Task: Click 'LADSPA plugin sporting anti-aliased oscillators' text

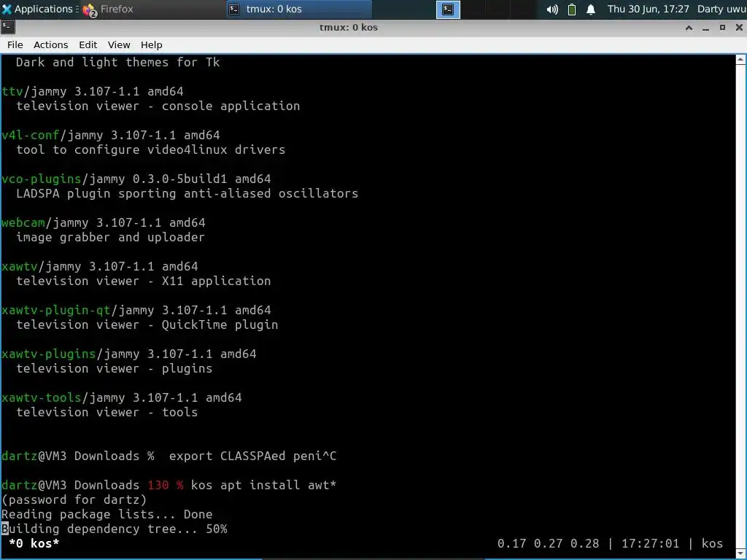Action: 187,193
